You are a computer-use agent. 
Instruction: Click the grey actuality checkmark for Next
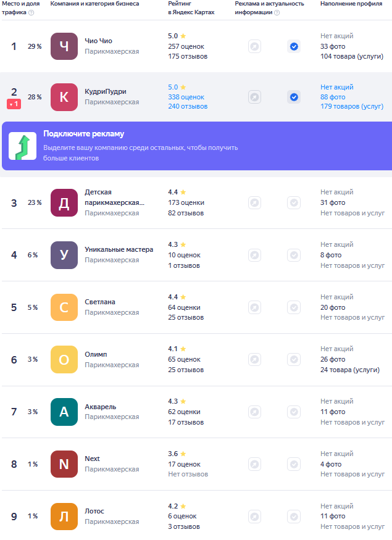[x=294, y=464]
